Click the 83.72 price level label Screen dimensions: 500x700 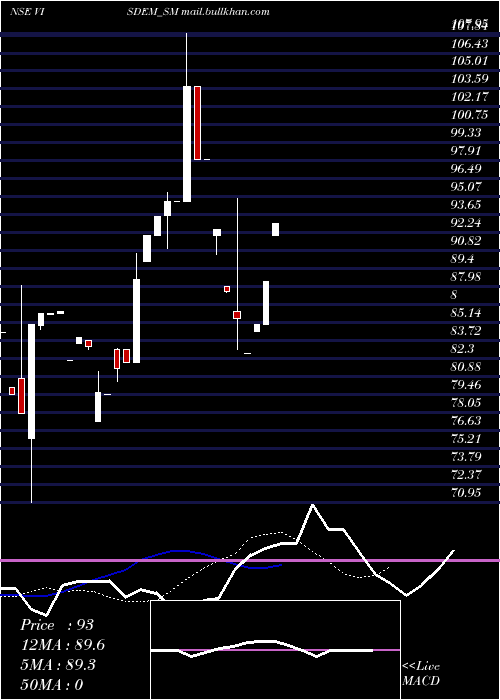[466, 331]
